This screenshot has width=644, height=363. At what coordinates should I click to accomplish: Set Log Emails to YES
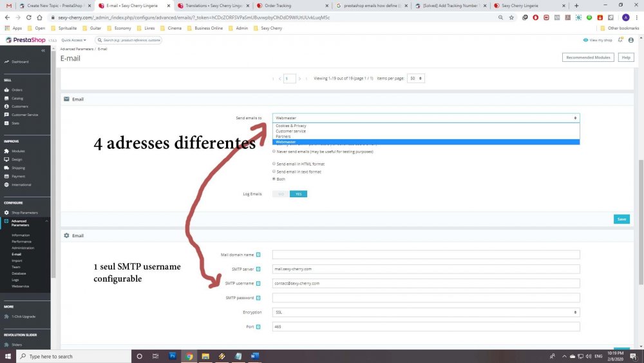(x=299, y=194)
